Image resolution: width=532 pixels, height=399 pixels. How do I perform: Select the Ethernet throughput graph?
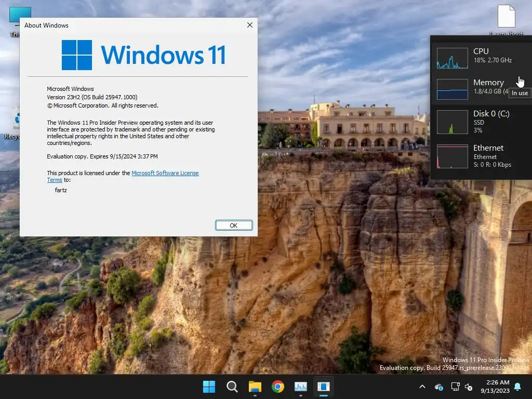453,156
